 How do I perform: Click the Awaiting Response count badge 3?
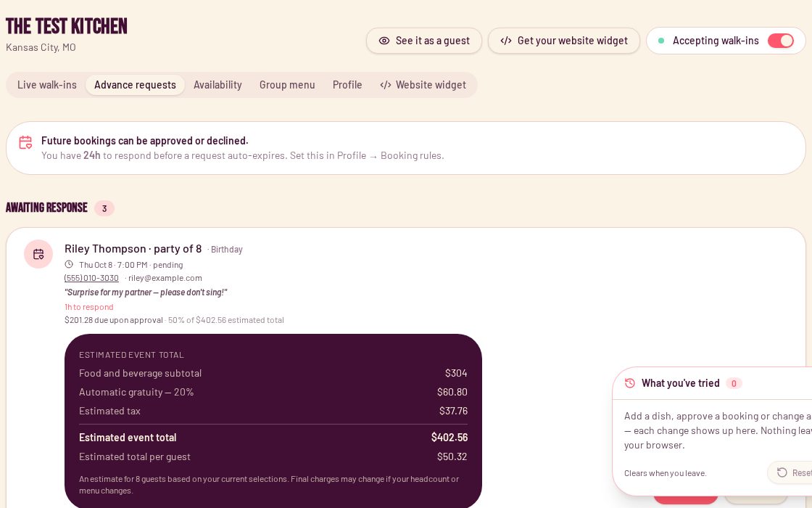pyautogui.click(x=104, y=208)
